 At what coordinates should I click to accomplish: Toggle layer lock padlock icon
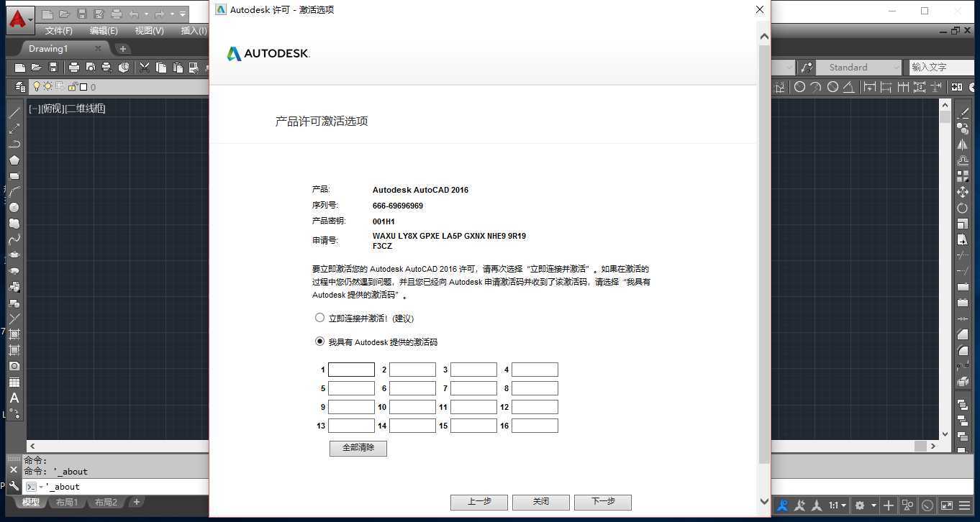pyautogui.click(x=72, y=87)
